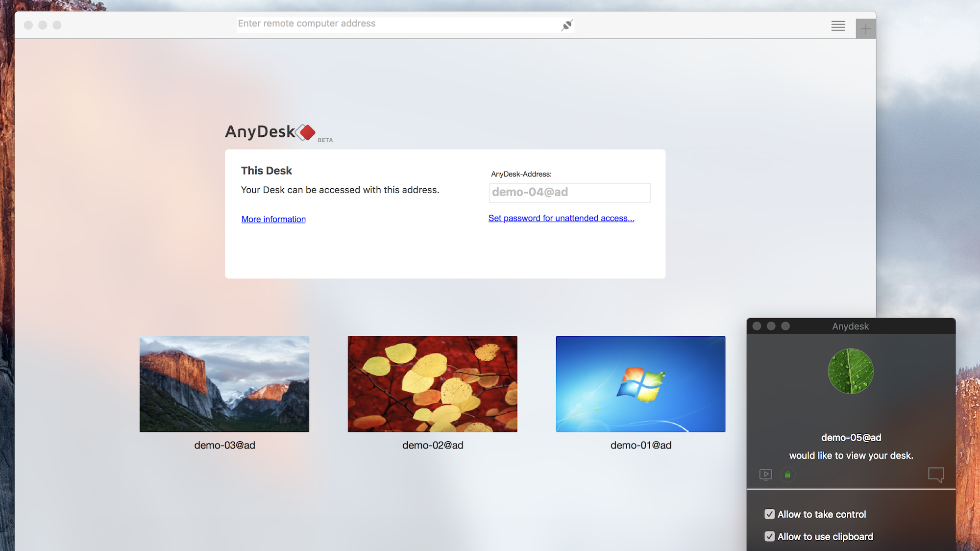The width and height of the screenshot is (980, 551).
Task: Focus the remote computer address field
Action: (x=397, y=24)
